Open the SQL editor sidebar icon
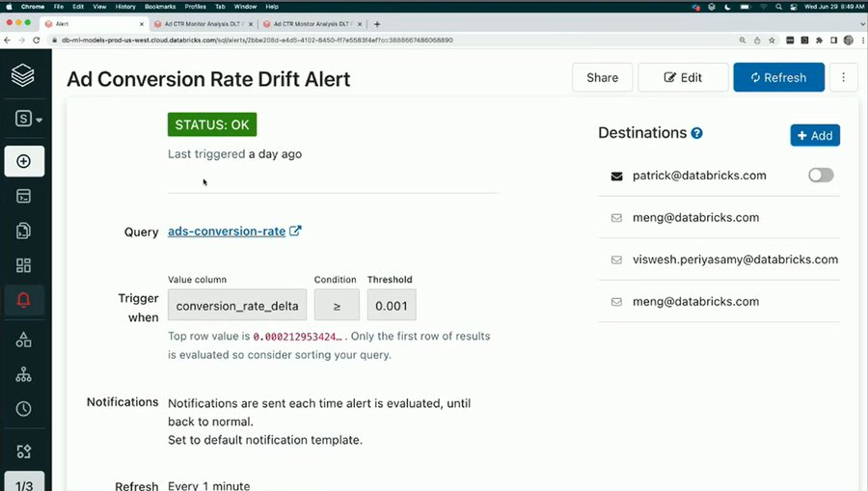Image resolution: width=868 pixels, height=491 pixels. coord(23,196)
